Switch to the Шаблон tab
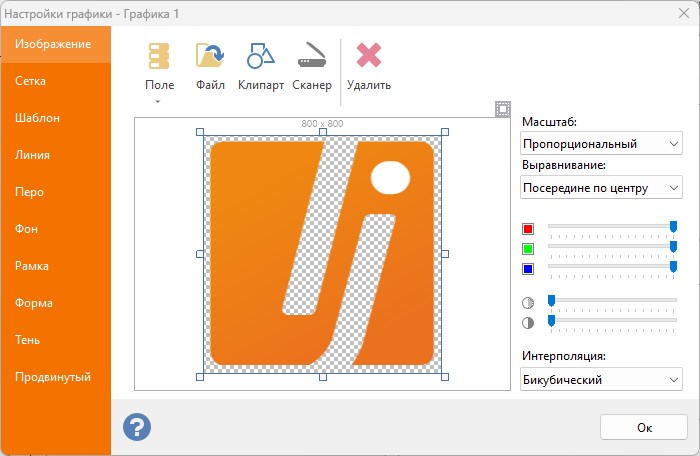700x456 pixels. [55, 118]
